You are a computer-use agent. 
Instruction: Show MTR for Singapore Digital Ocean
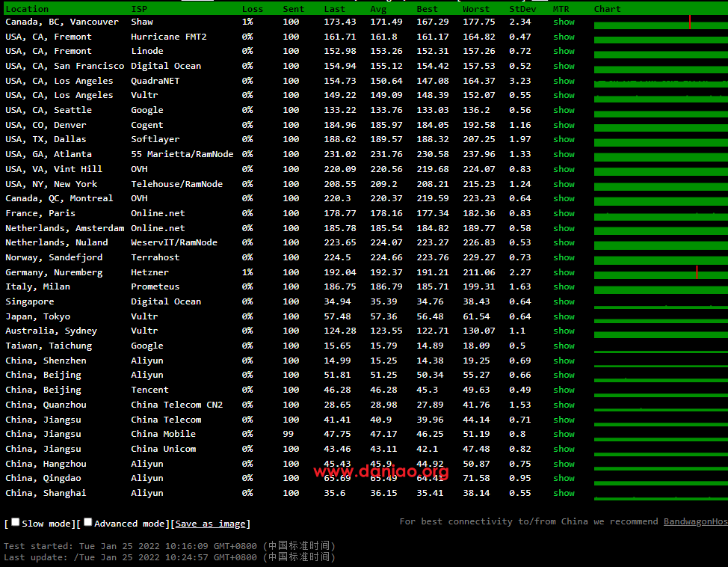pos(564,301)
